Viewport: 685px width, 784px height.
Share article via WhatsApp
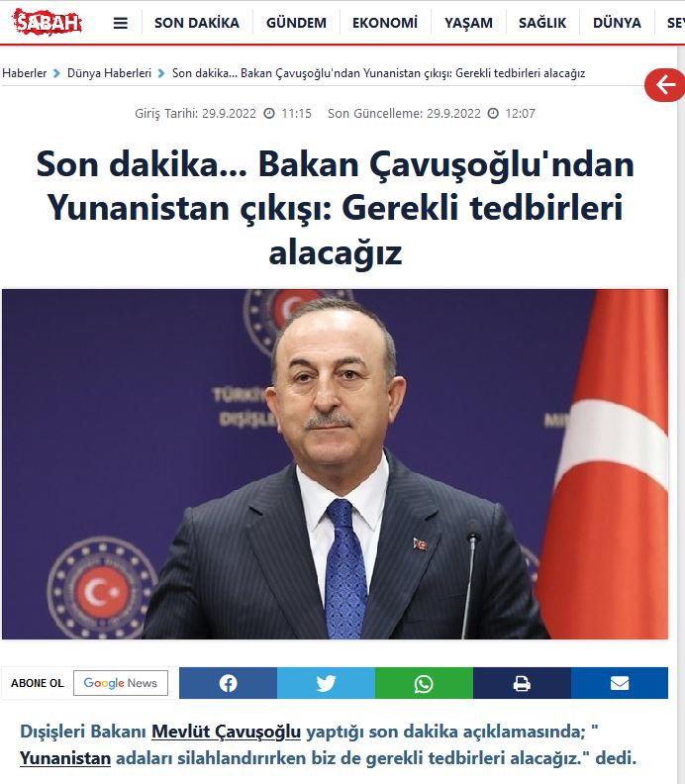(424, 683)
